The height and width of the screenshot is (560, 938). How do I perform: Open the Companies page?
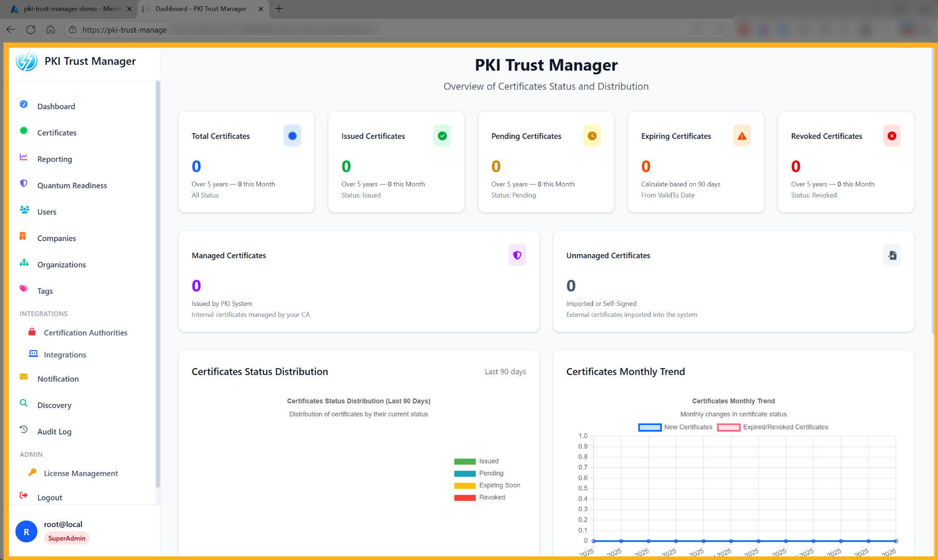coord(57,238)
